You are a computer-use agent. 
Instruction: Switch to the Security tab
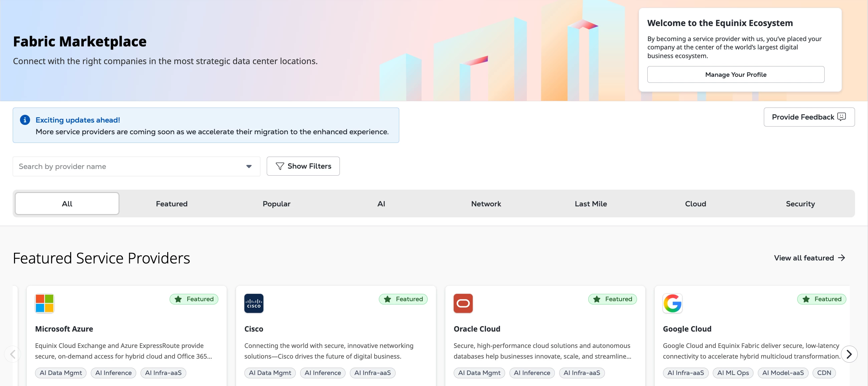pyautogui.click(x=800, y=204)
